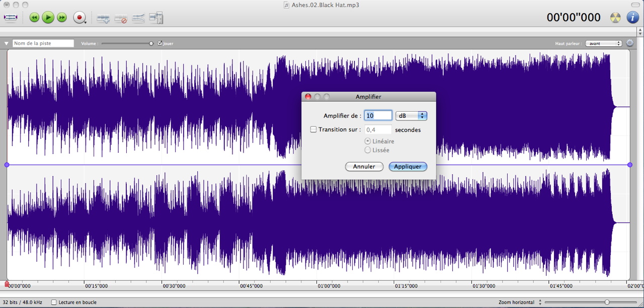Click the 00'45"000 timeline label
The image size is (644, 308).
coord(251,286)
